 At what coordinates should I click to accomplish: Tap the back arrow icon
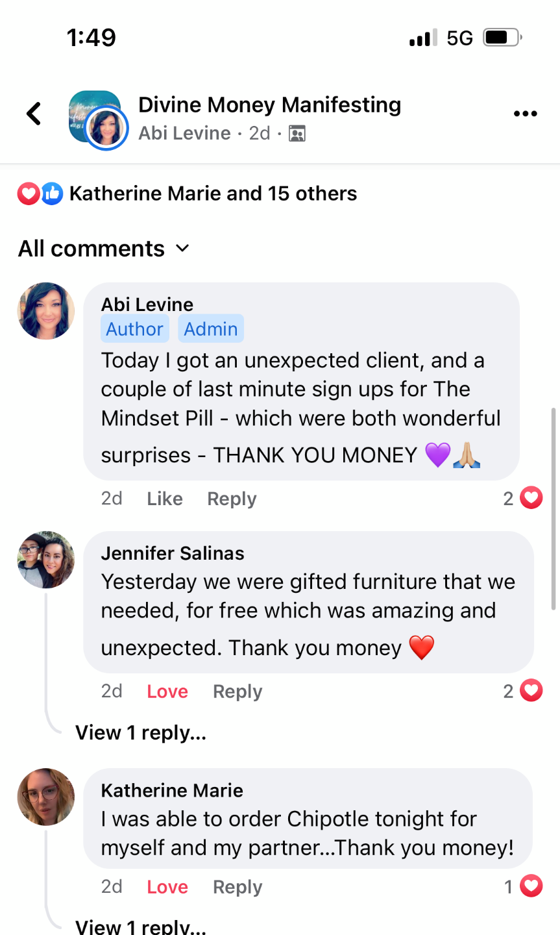pos(34,114)
